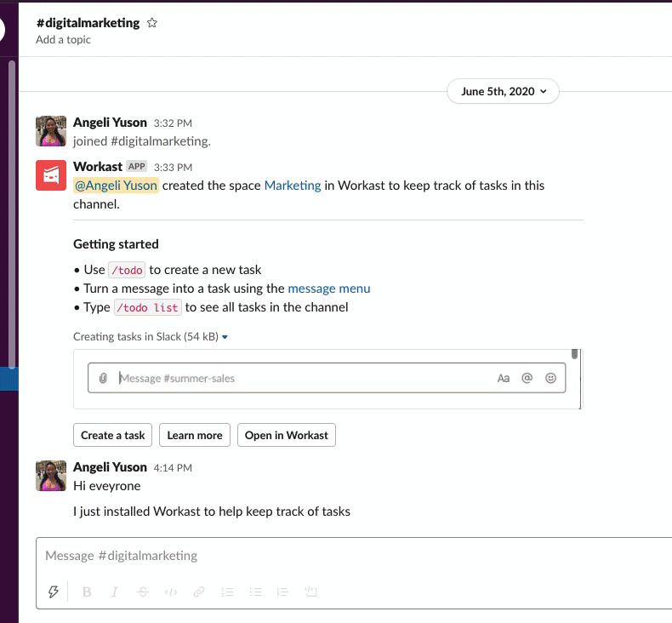Click the Getting started heading
This screenshot has width=672, height=623.
[x=117, y=244]
